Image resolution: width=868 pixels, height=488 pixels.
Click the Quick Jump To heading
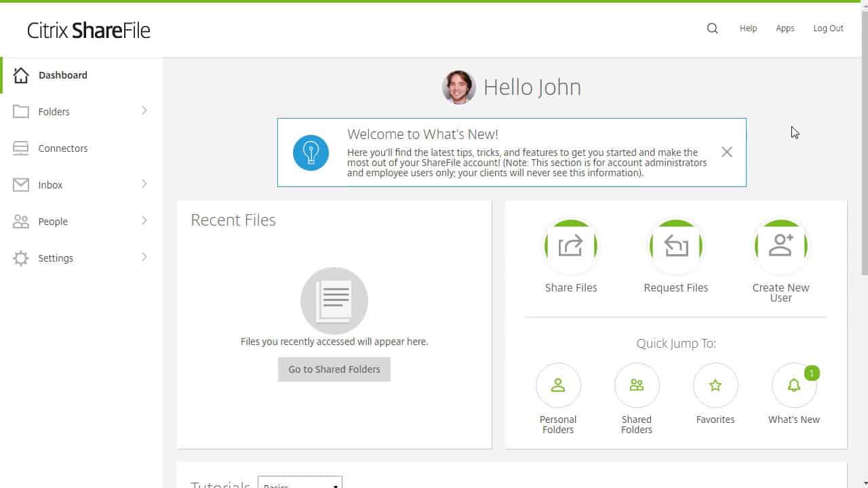click(x=676, y=344)
